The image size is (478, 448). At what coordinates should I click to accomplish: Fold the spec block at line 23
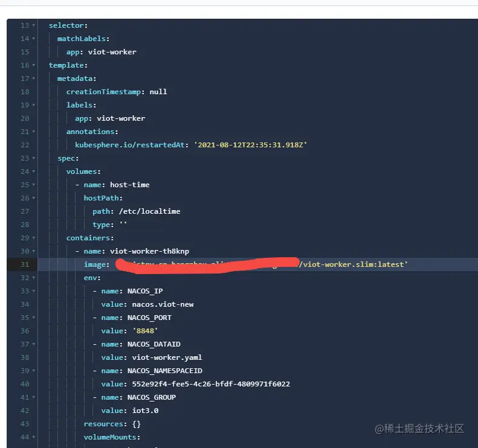click(33, 158)
